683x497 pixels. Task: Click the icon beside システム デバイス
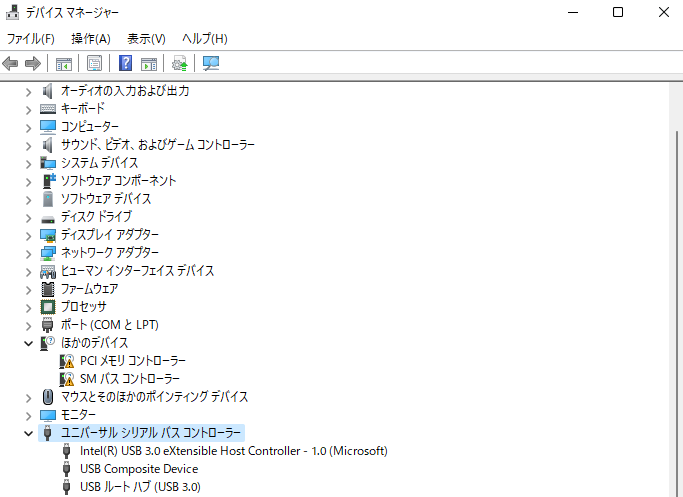point(47,163)
